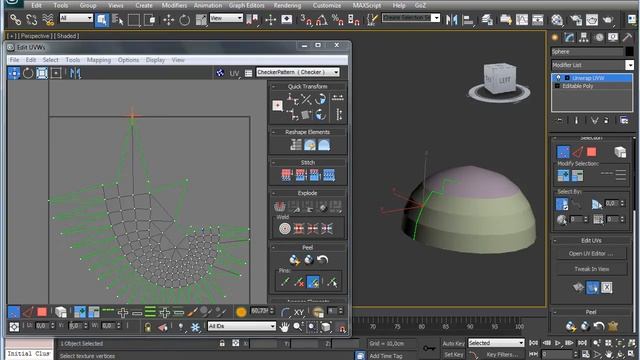Click the Play animation button

pyautogui.click(x=558, y=343)
